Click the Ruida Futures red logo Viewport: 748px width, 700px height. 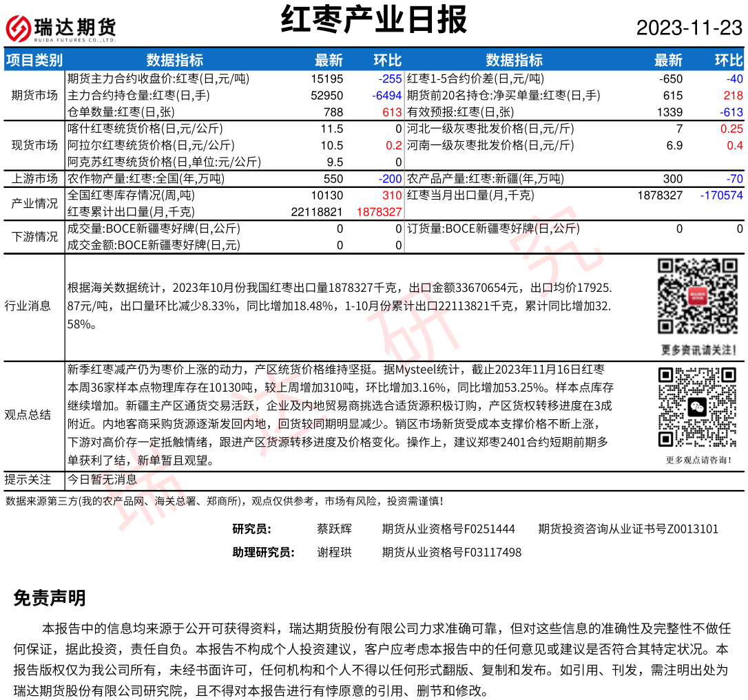[x=19, y=28]
